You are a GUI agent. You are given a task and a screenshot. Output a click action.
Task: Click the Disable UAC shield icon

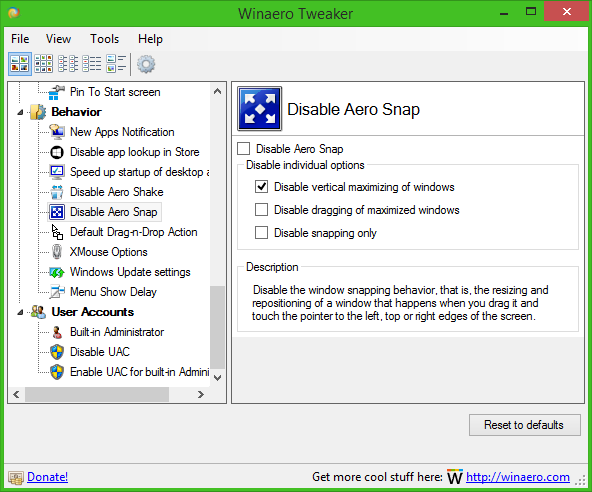coord(57,352)
